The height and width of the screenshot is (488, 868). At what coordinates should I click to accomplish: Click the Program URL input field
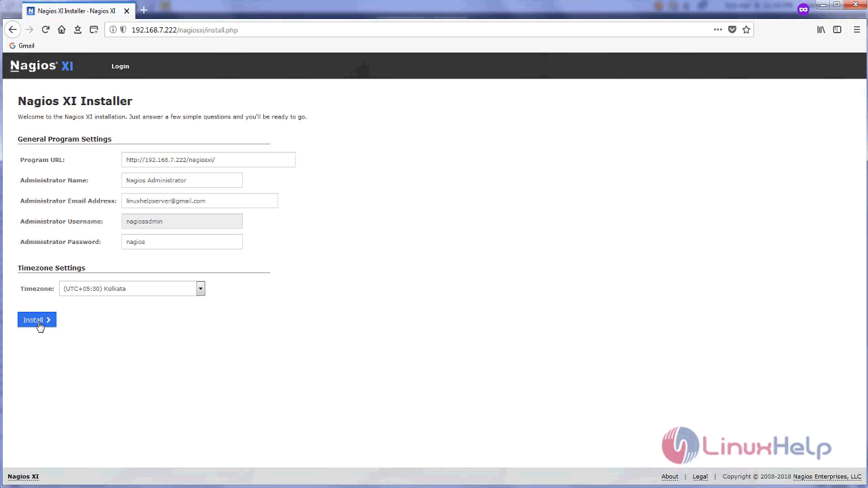coord(208,160)
